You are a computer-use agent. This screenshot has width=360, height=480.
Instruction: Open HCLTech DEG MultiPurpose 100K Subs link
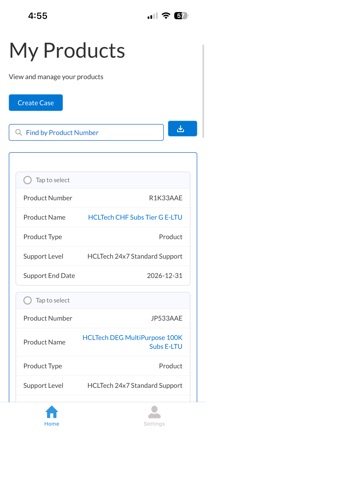point(132,342)
